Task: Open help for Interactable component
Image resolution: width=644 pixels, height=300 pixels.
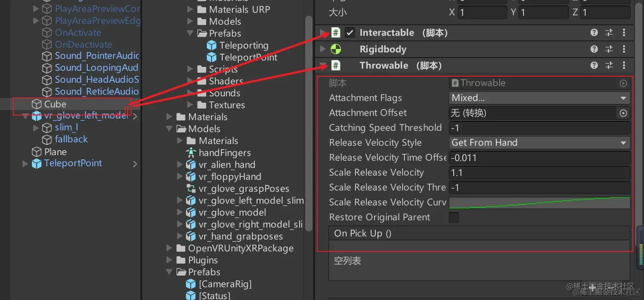Action: (594, 33)
